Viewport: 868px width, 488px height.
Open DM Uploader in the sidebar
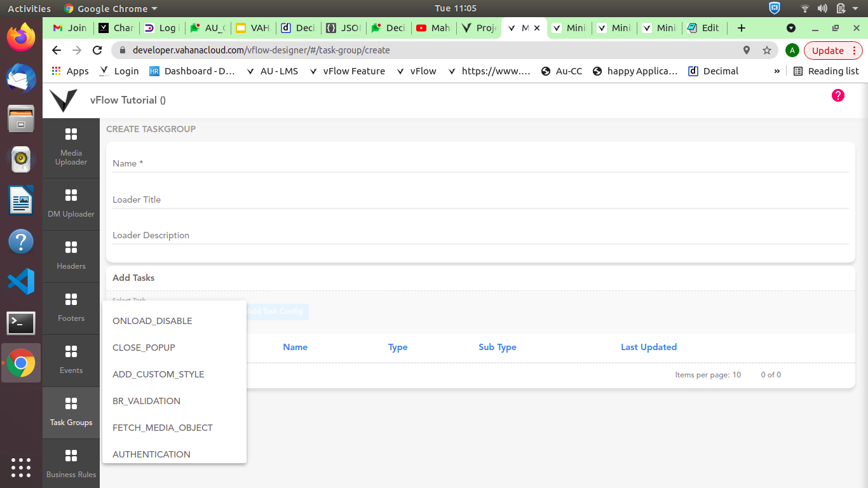pyautogui.click(x=71, y=204)
